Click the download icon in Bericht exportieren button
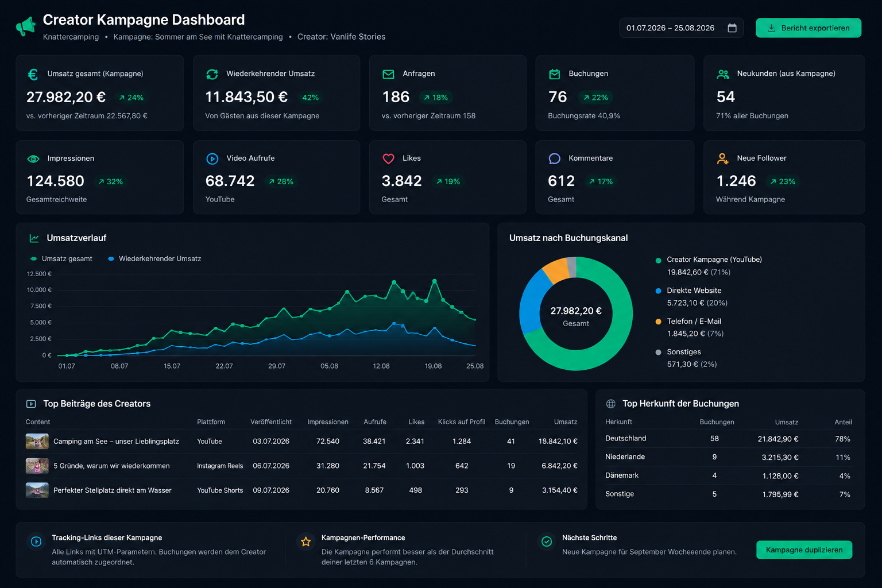 [x=771, y=28]
